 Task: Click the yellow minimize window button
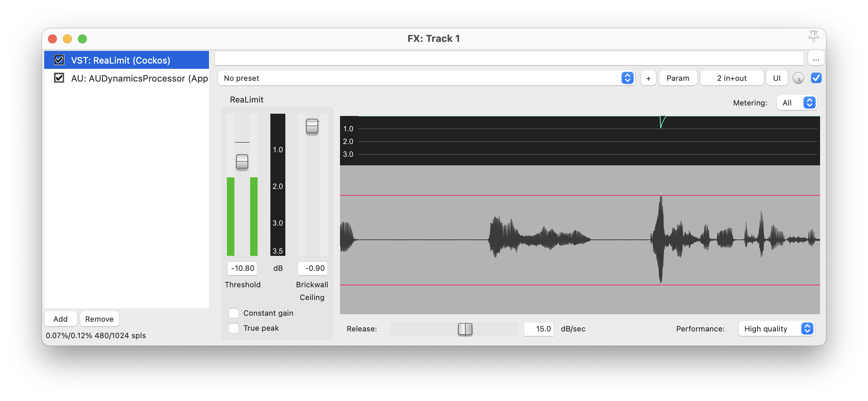67,39
